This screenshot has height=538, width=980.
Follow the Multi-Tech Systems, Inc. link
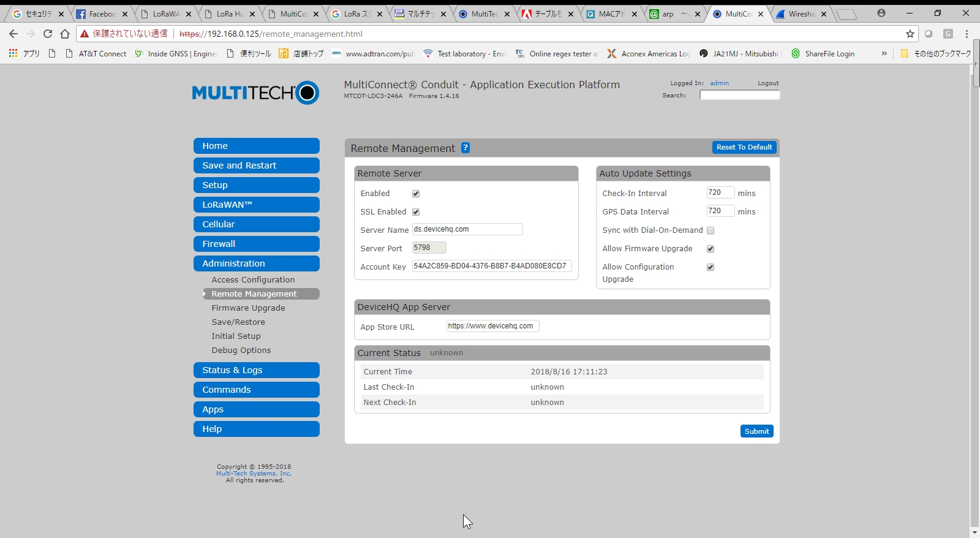tap(254, 474)
